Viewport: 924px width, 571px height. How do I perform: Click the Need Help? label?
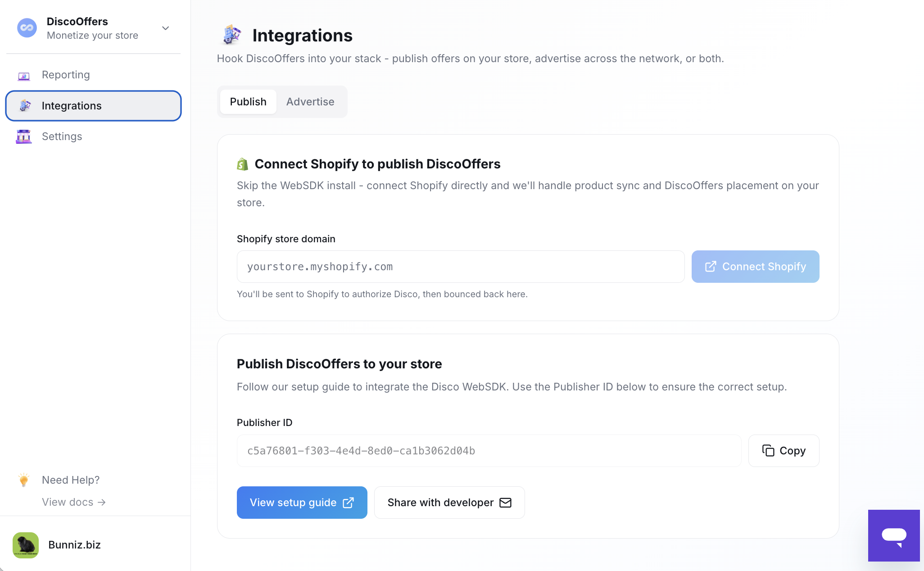pos(71,480)
